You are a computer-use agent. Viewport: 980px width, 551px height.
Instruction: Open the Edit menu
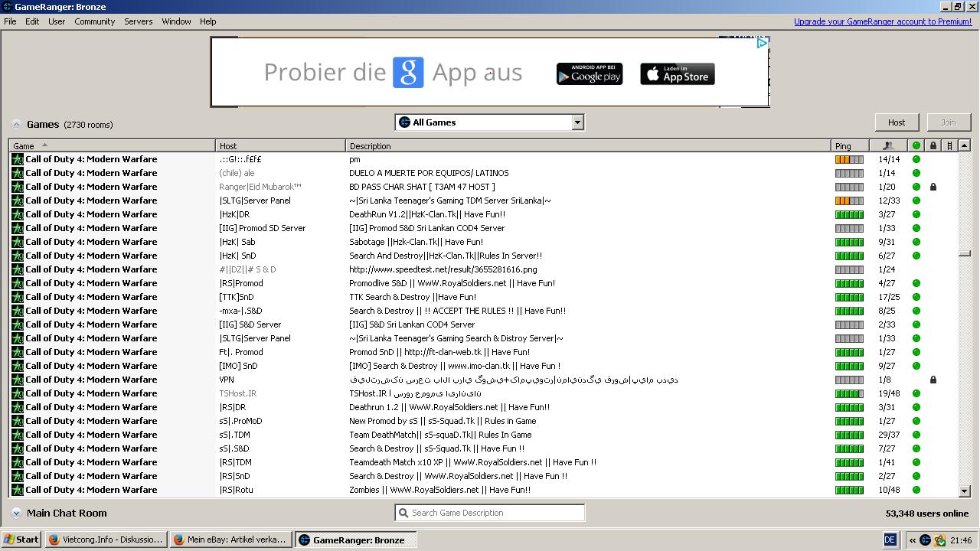32,21
